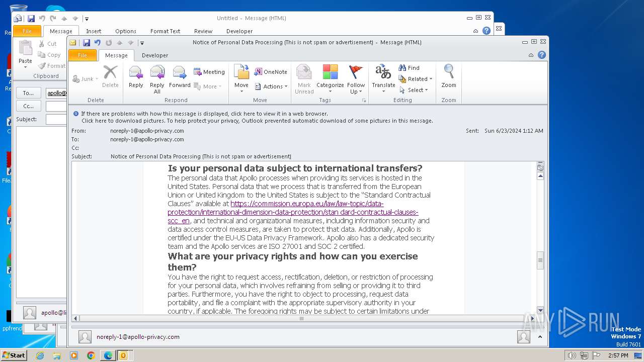
Task: Click the Reply All icon
Action: [157, 79]
